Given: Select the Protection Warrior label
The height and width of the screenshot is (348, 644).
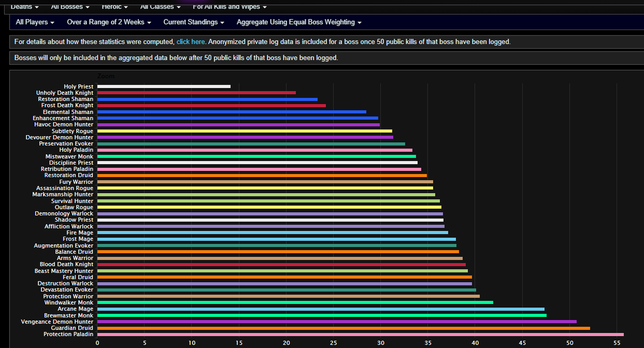Looking at the screenshot, I should click(68, 296).
